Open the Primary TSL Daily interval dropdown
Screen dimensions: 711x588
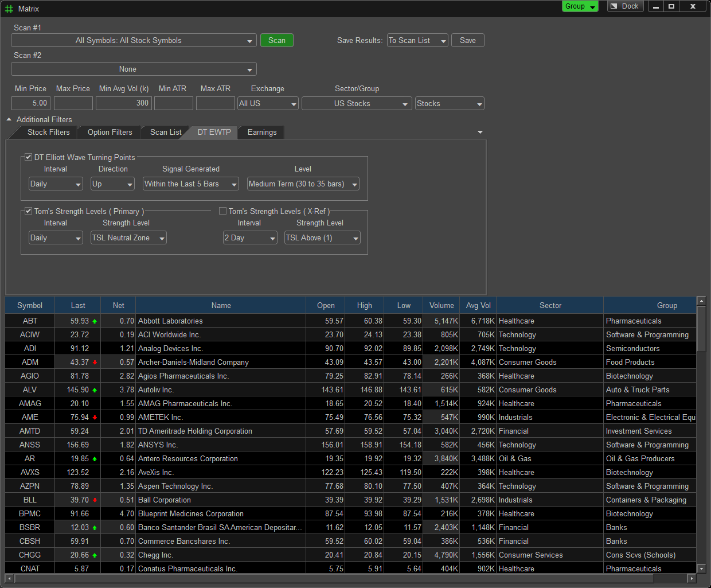pyautogui.click(x=56, y=237)
